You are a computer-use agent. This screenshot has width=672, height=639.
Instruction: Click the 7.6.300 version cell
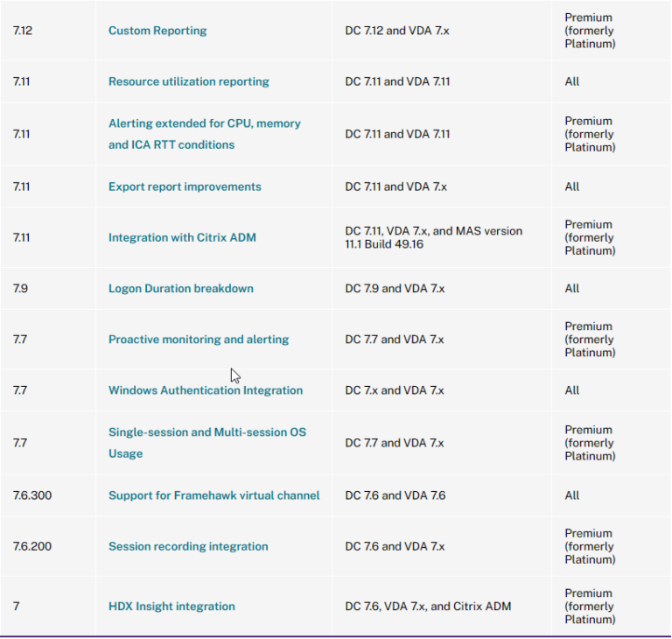coord(32,495)
